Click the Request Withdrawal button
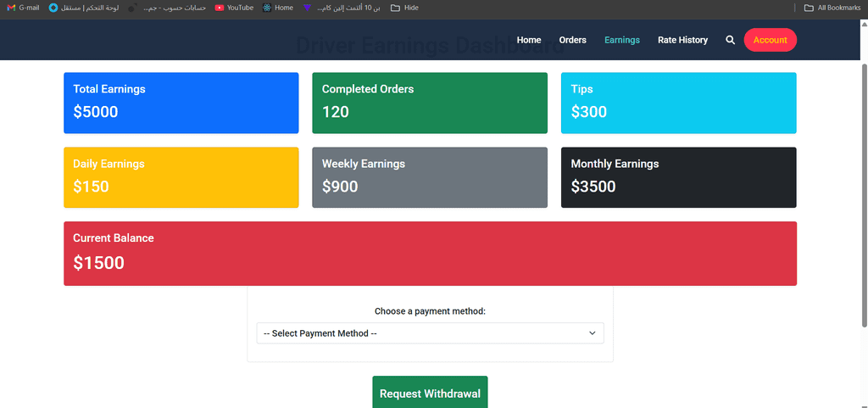 pos(430,393)
